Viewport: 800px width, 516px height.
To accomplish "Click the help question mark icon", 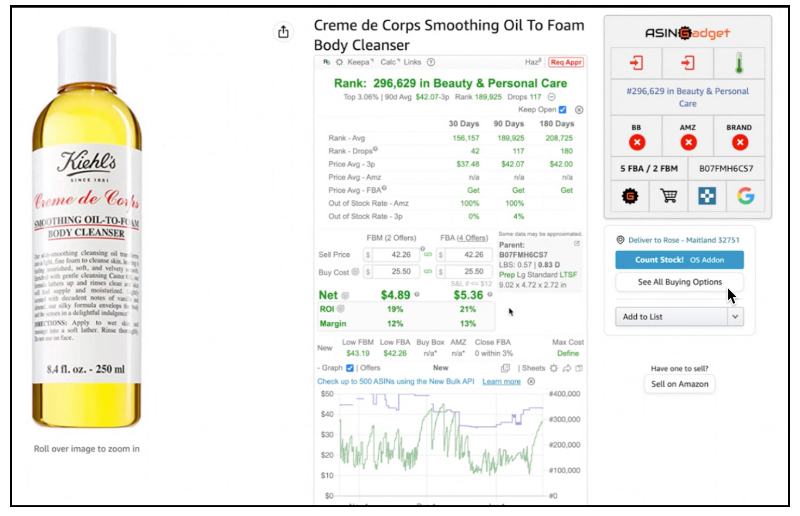I will point(431,62).
